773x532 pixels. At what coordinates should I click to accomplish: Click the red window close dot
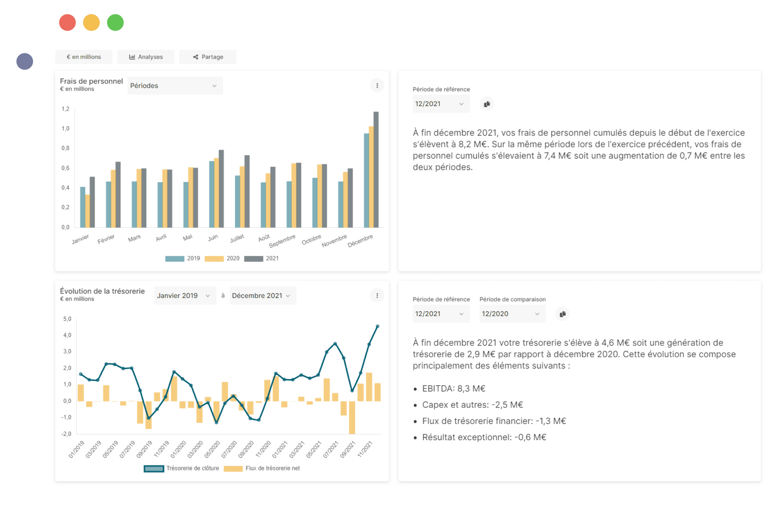click(x=67, y=22)
